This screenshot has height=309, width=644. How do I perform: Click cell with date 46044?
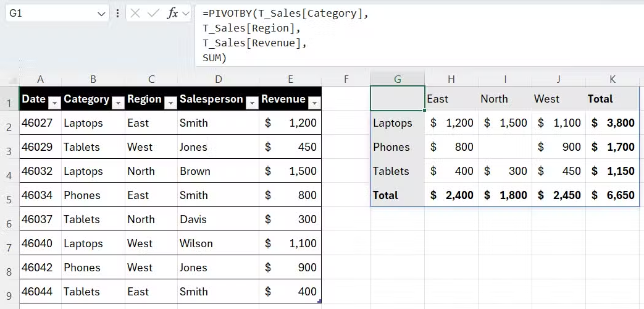[x=40, y=292]
